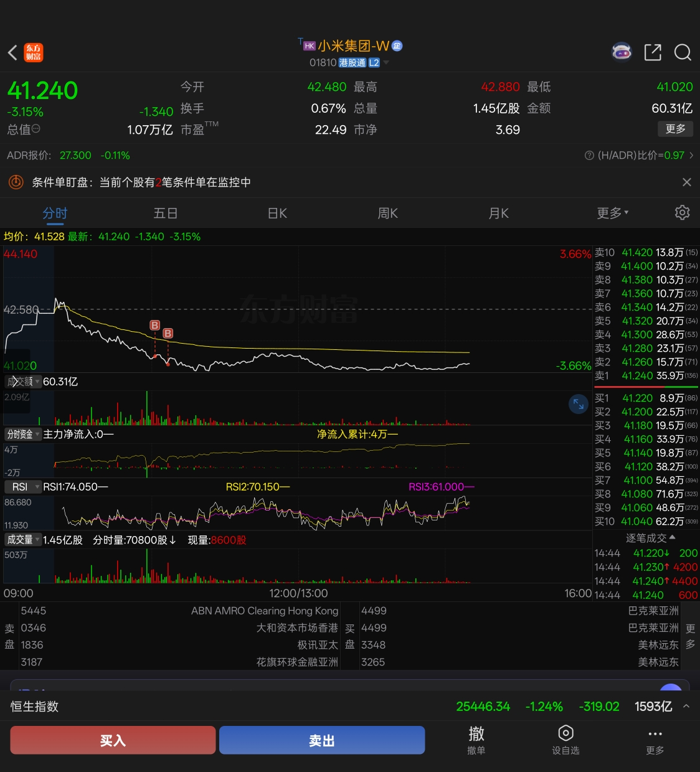700x772 pixels.
Task: Click the 25446.34 Hang Seng index value
Action: coord(483,707)
